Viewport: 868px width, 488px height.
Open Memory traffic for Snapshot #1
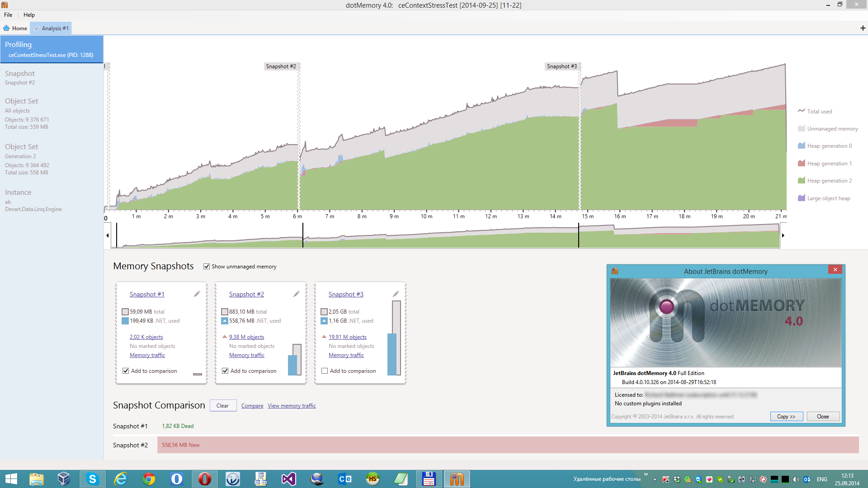(147, 355)
